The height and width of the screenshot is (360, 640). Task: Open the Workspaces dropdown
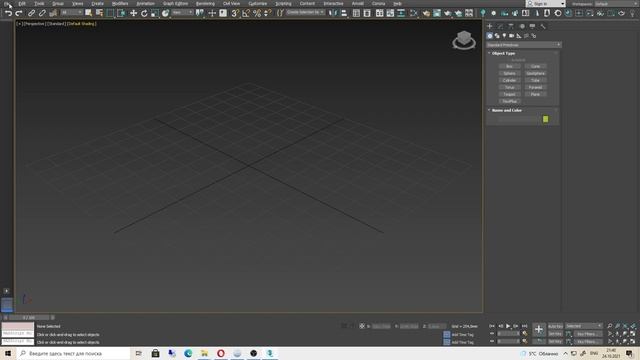[616, 4]
